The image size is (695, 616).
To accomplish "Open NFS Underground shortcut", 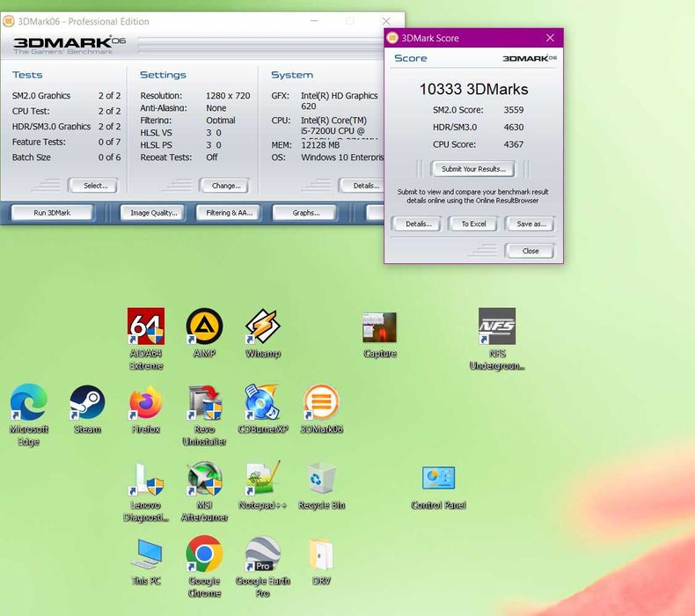I will 497,339.
